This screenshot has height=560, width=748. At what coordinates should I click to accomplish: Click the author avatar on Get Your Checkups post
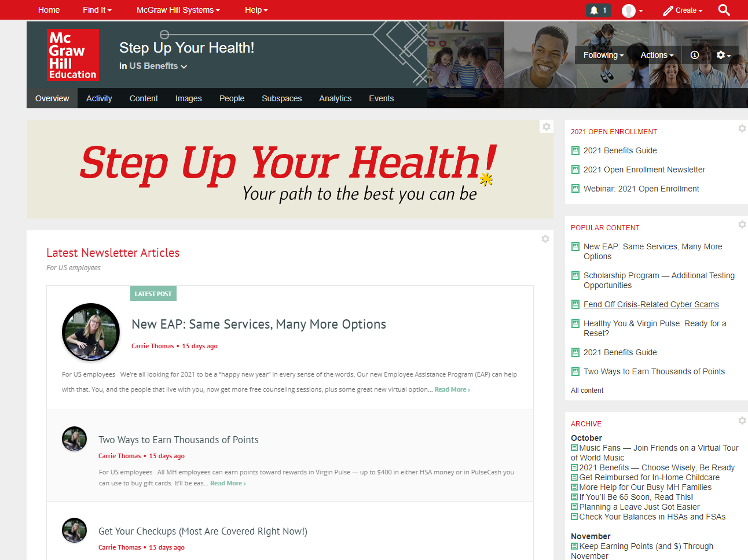pos(74,530)
